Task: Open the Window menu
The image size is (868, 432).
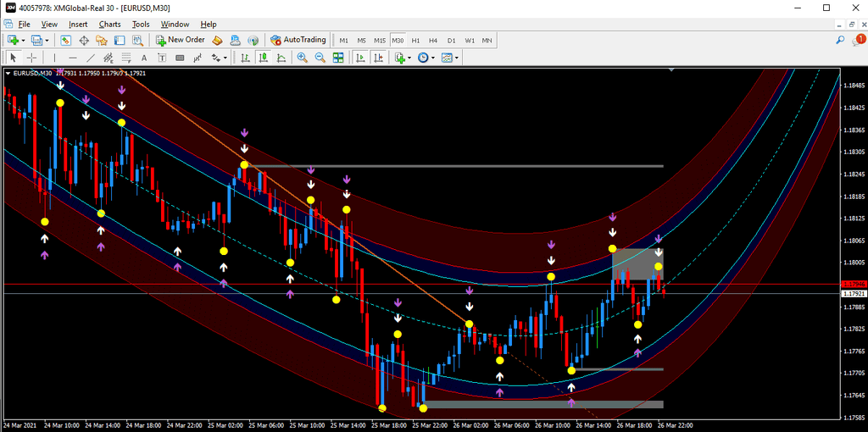Action: click(175, 25)
